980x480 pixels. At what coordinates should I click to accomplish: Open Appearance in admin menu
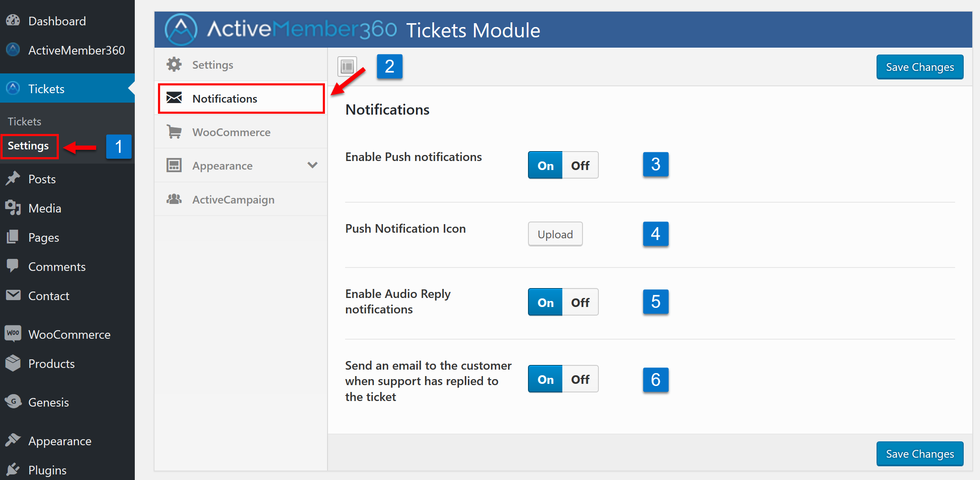pyautogui.click(x=67, y=441)
